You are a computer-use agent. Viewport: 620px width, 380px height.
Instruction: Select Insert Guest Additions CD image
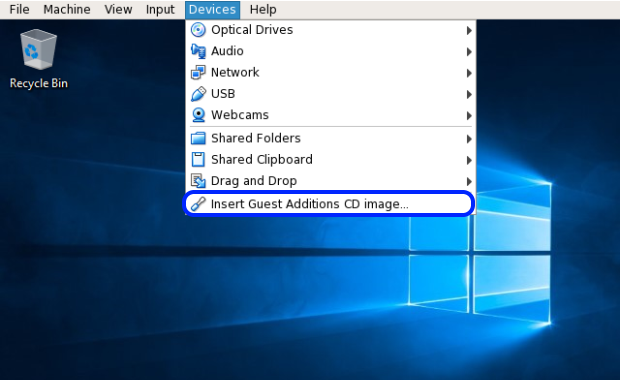coord(330,204)
